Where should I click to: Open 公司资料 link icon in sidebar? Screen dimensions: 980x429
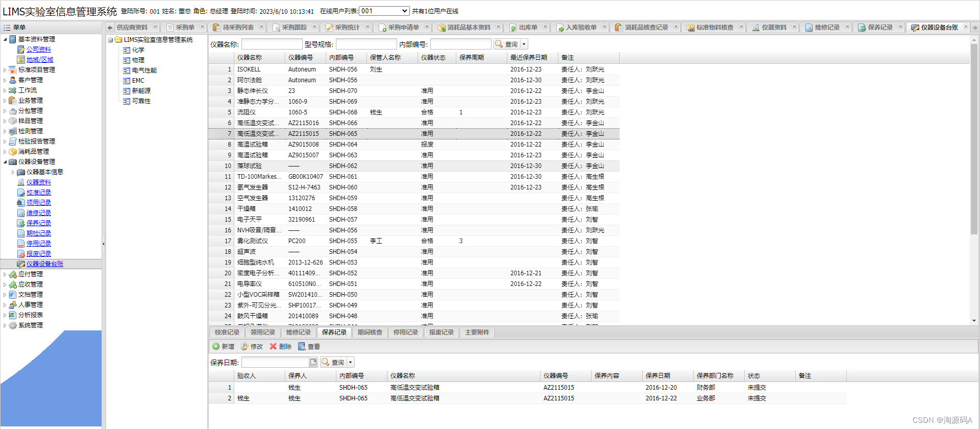pyautogui.click(x=21, y=50)
